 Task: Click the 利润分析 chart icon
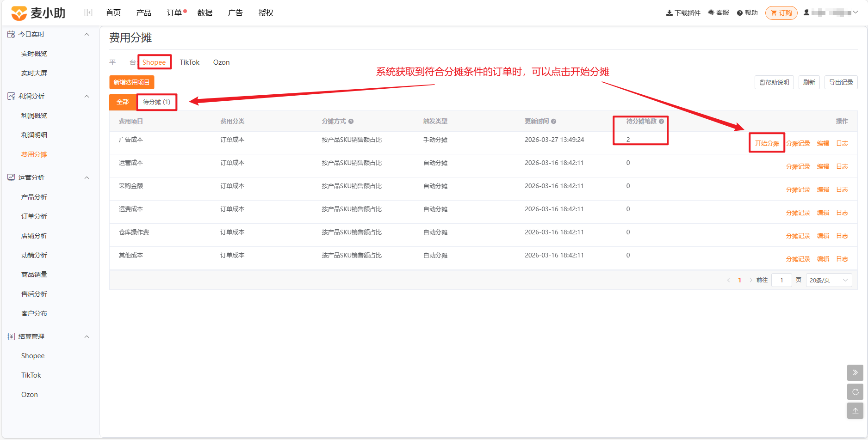click(x=11, y=96)
